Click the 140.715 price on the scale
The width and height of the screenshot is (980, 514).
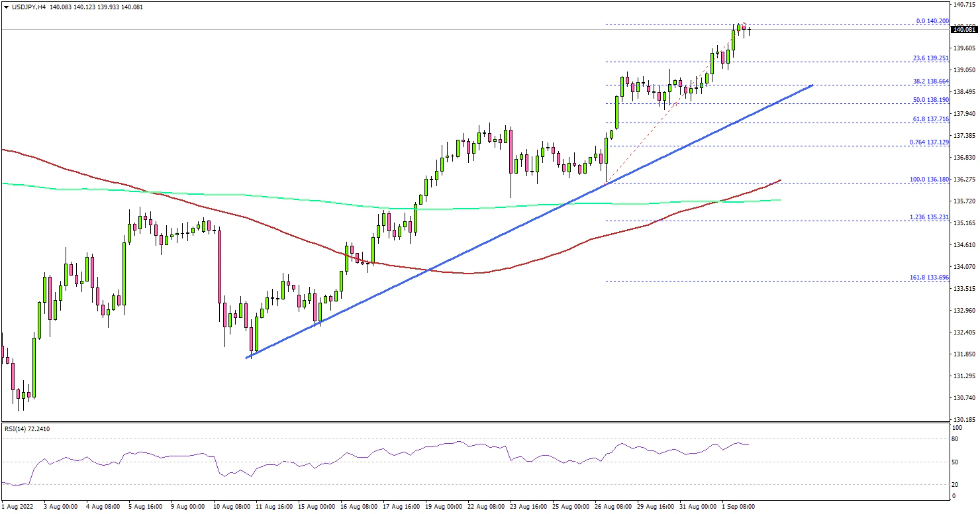962,5
